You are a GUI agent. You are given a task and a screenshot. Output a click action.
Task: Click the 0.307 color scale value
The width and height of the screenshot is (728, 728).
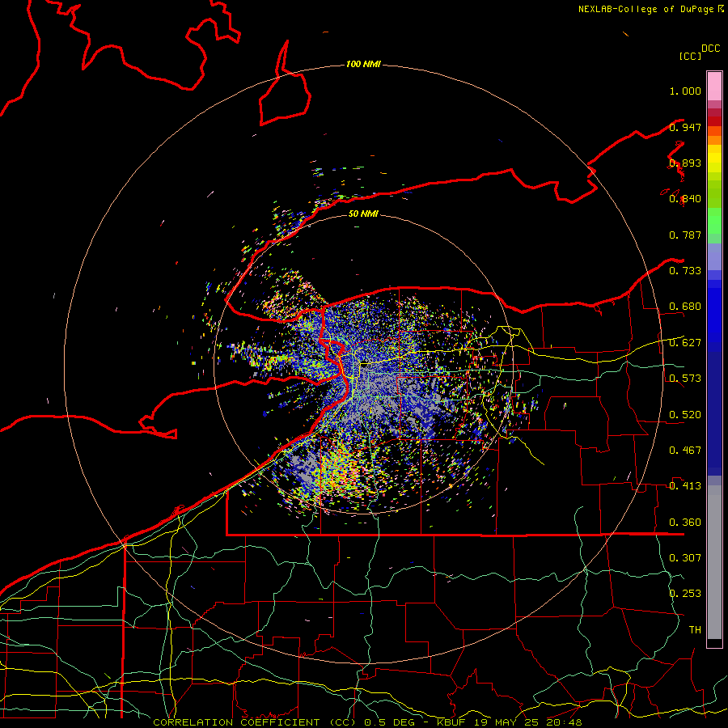[x=685, y=558]
